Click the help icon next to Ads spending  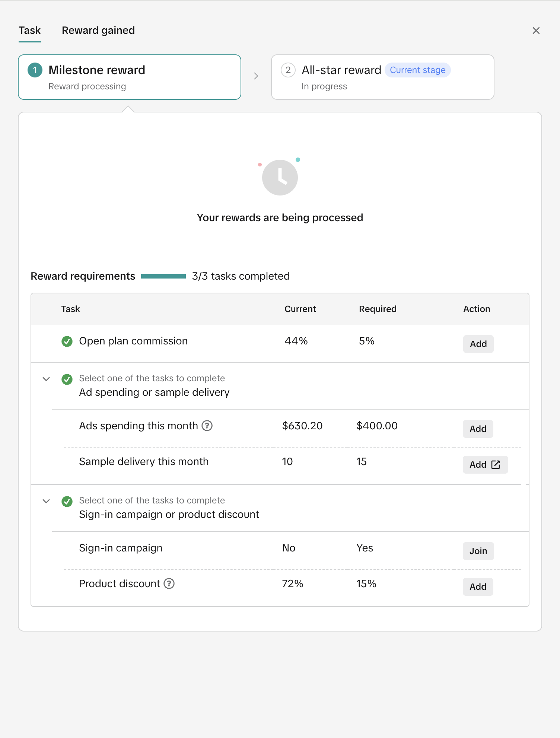point(207,426)
